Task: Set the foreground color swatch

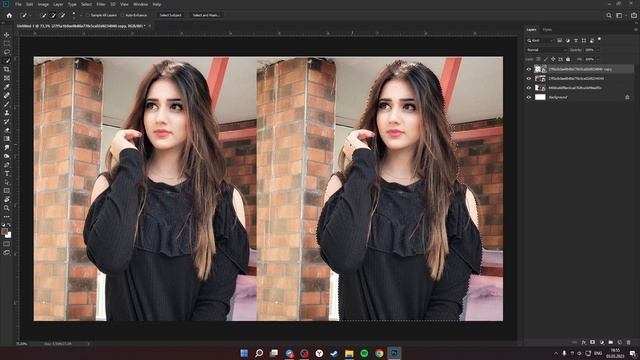Action: [5, 231]
